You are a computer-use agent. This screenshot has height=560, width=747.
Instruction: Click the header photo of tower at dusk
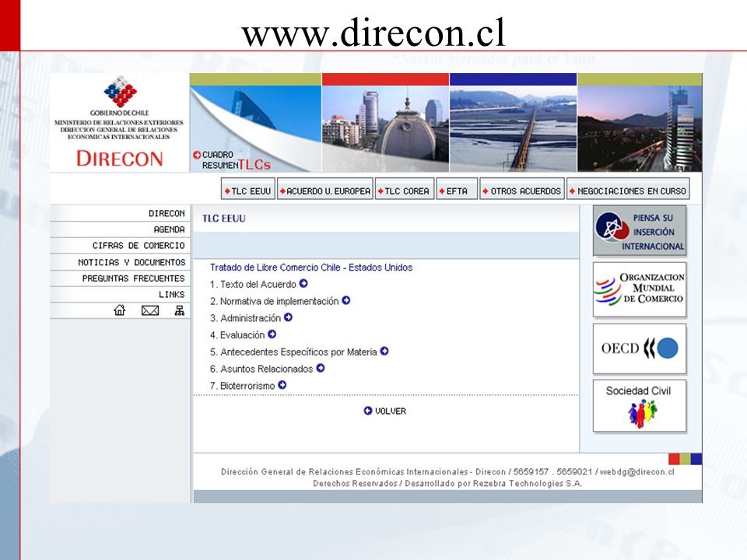[x=640, y=128]
